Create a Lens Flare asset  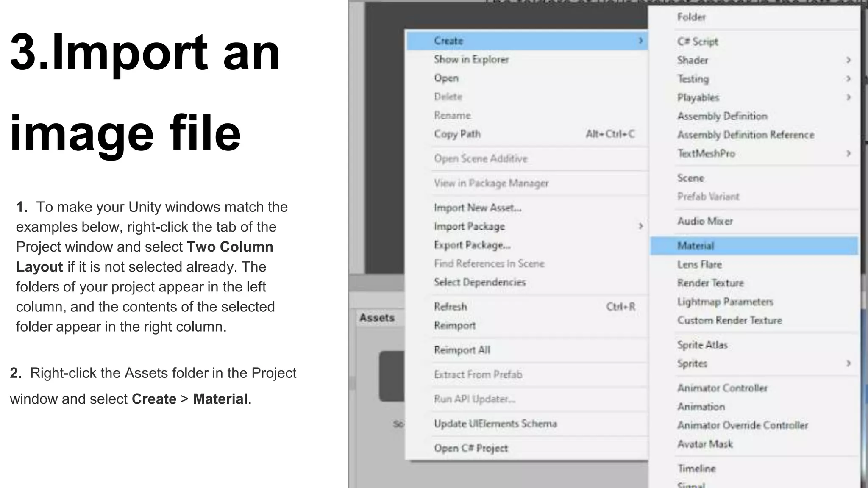pyautogui.click(x=754, y=264)
